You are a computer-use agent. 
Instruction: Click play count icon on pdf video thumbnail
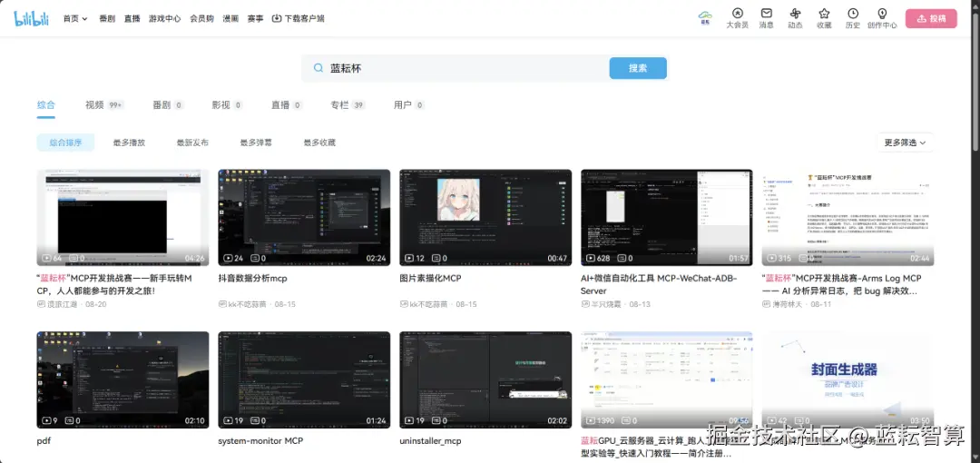(46, 420)
